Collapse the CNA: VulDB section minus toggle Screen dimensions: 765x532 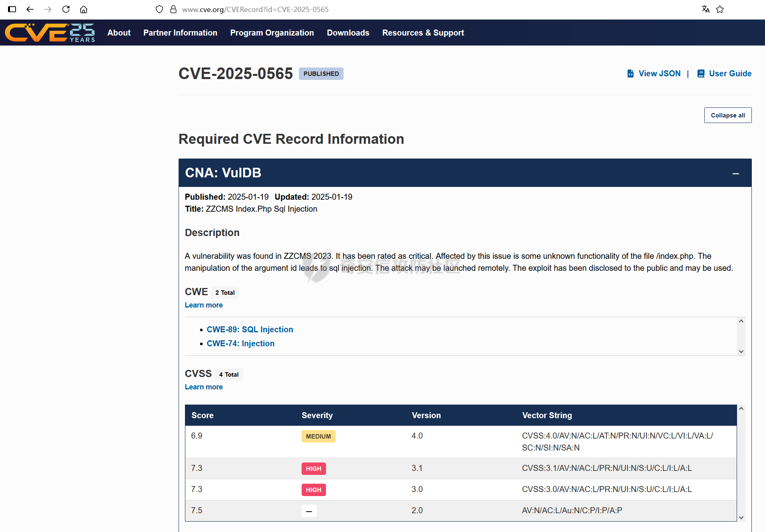click(x=735, y=174)
